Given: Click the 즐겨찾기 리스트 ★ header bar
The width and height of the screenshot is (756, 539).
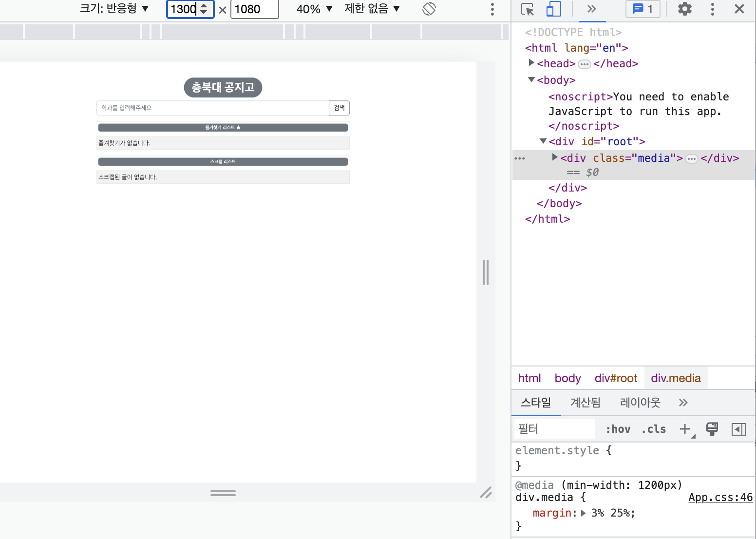Looking at the screenshot, I should pyautogui.click(x=223, y=128).
